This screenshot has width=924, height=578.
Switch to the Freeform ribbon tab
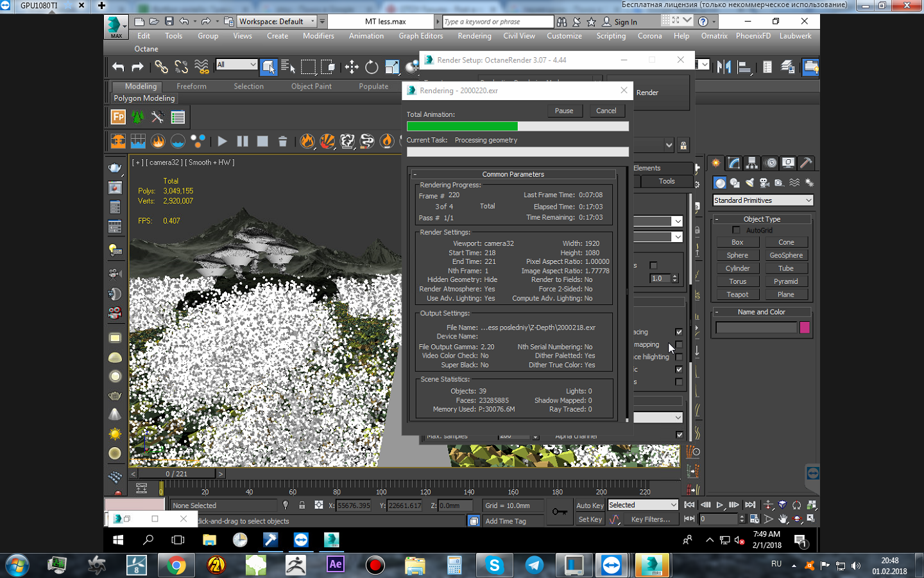coord(191,86)
